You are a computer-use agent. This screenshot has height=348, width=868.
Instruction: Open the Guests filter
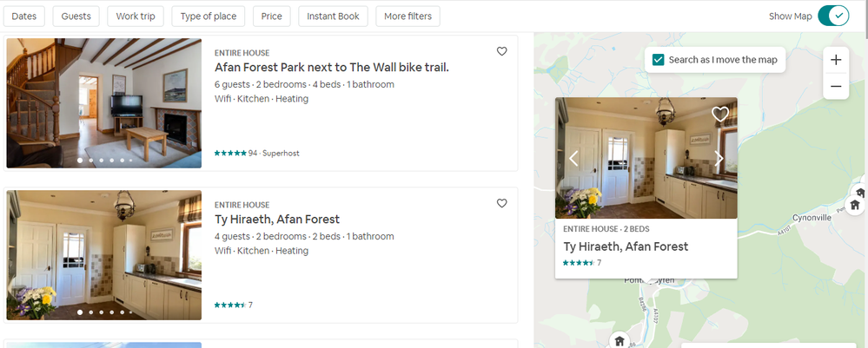pyautogui.click(x=76, y=16)
